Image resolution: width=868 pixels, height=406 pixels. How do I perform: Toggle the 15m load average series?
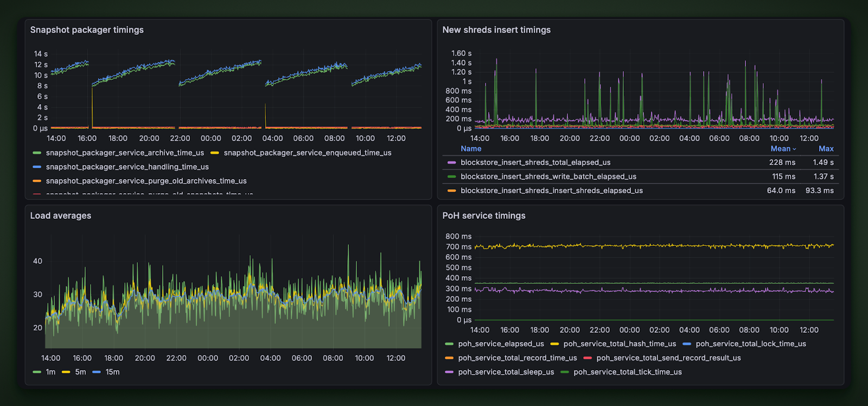coord(112,372)
